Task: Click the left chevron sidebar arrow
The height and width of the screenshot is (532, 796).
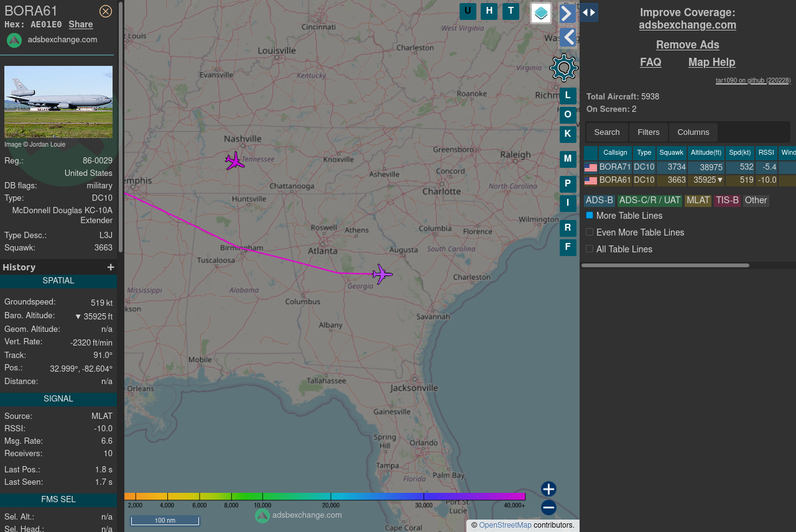Action: (x=568, y=38)
